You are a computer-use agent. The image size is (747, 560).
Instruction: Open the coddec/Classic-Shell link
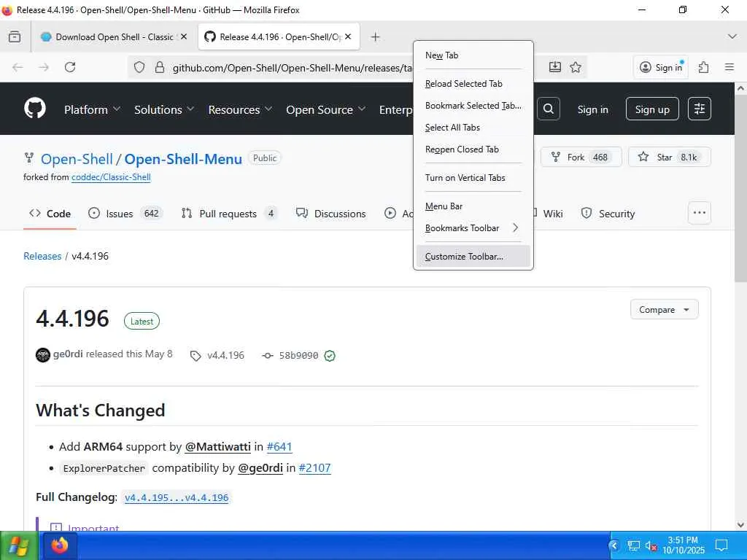(111, 177)
